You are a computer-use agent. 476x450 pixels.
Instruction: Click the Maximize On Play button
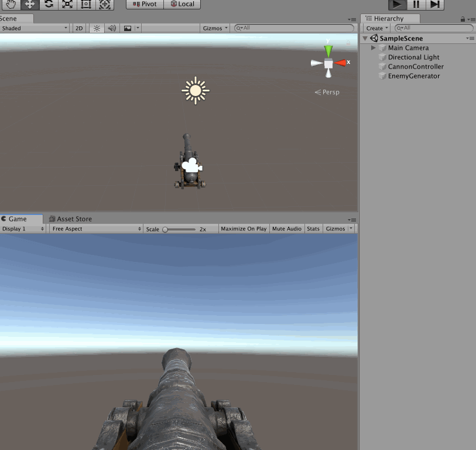pos(244,229)
